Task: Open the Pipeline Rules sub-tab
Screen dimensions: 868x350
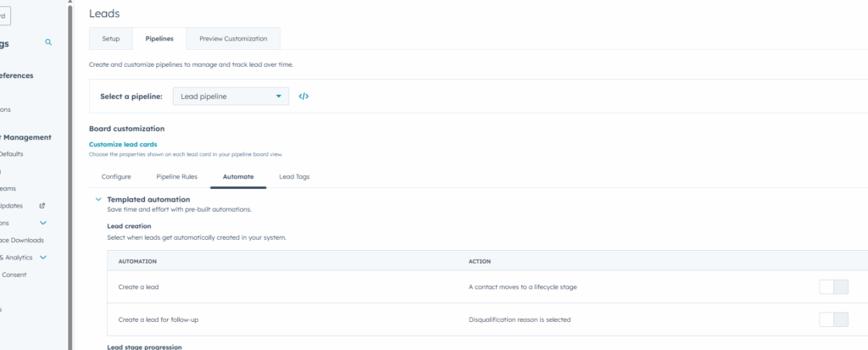Action: tap(176, 176)
